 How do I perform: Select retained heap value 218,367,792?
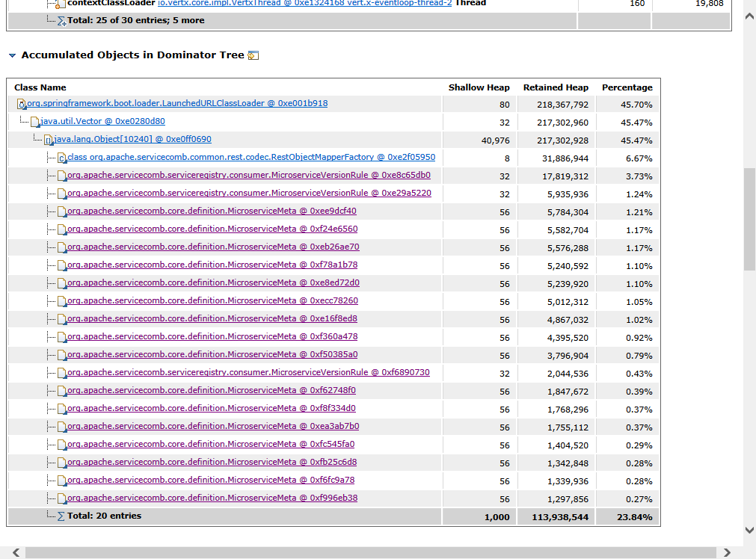coord(562,105)
